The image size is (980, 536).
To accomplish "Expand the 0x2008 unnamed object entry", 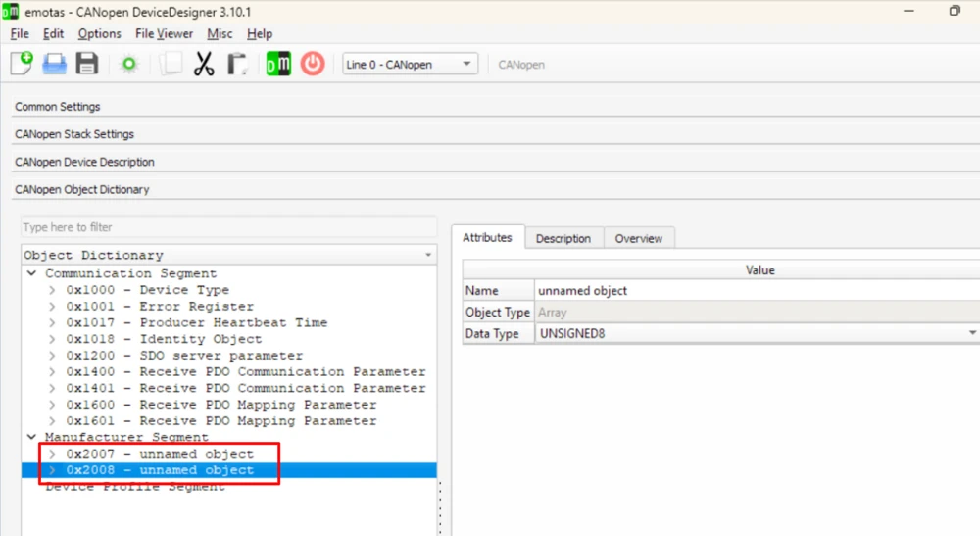I will click(x=53, y=469).
